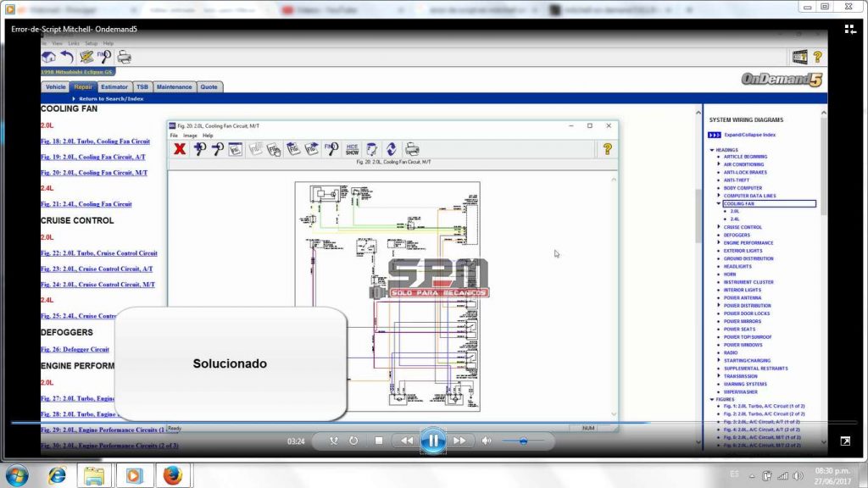The width and height of the screenshot is (868, 488).
Task: Open Fig. 19: 2.0L Cooling Fan Circuit A/T
Action: 93,157
